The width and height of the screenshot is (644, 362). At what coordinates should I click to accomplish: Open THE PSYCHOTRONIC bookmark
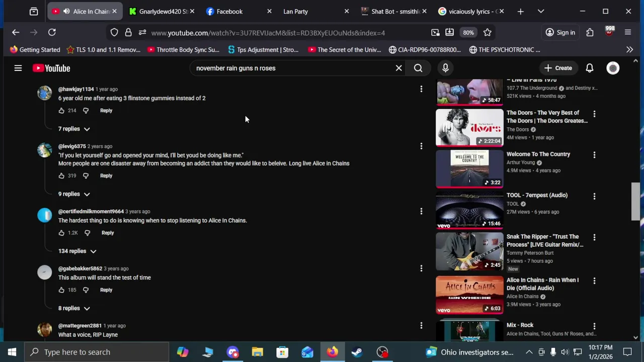pos(505,49)
